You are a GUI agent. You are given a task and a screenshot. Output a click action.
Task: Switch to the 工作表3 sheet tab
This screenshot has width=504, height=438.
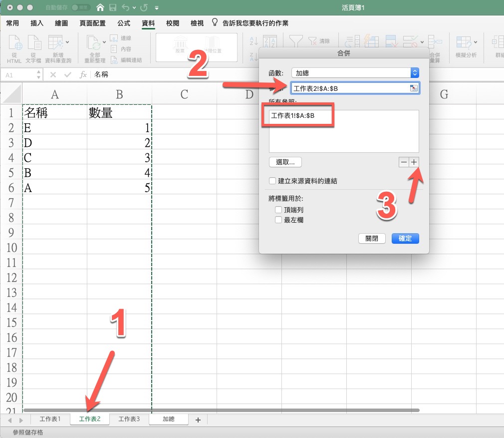pos(129,419)
